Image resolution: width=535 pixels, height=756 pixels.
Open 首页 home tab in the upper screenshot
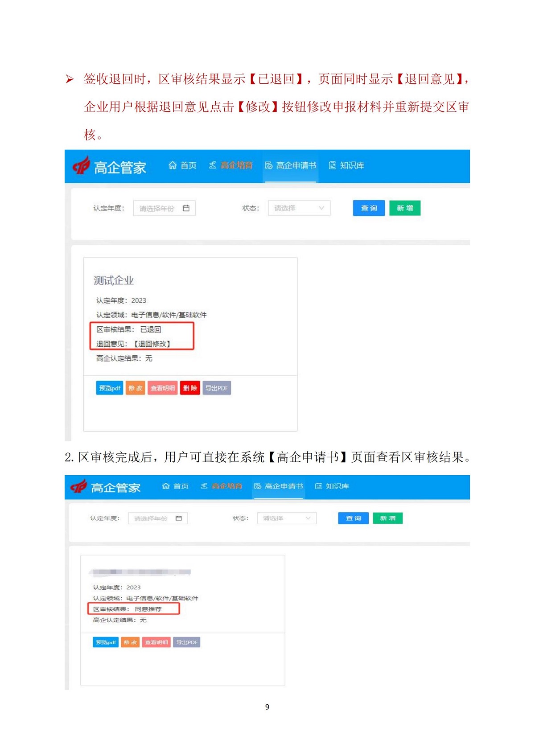(182, 165)
